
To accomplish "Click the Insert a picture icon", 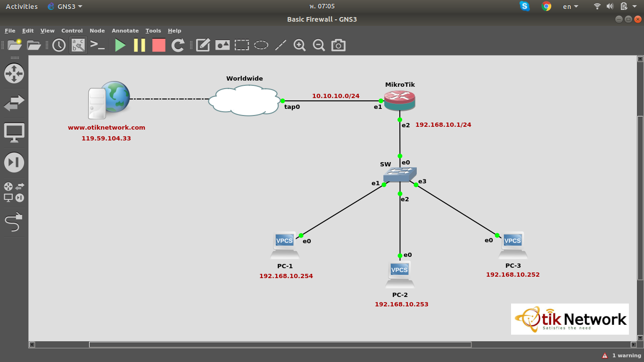I will coord(223,45).
